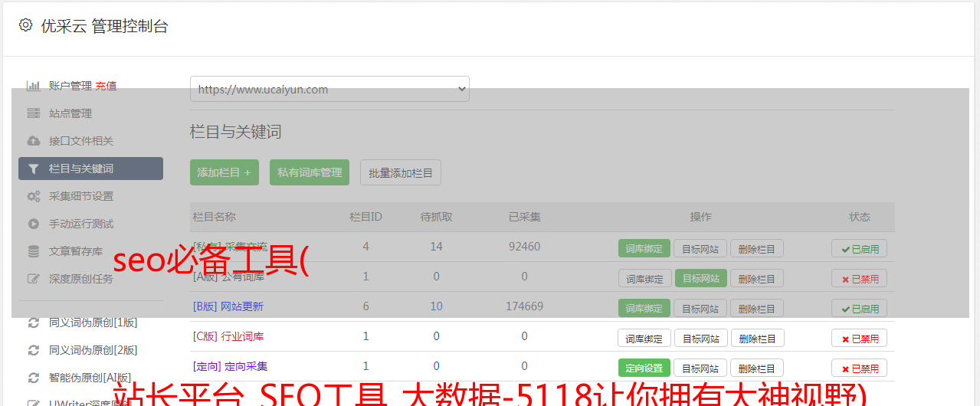
Task: Open 深度原创任务 via its edit icon
Action: [34, 279]
